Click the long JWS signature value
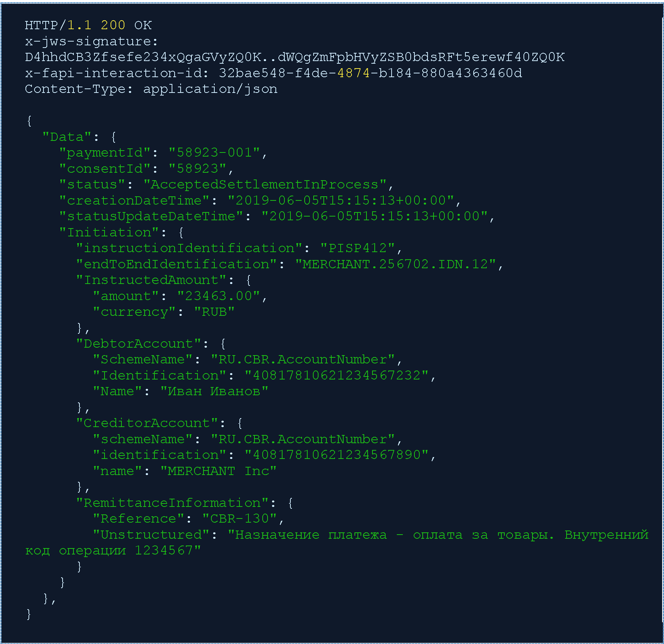664x644 pixels. click(x=295, y=57)
